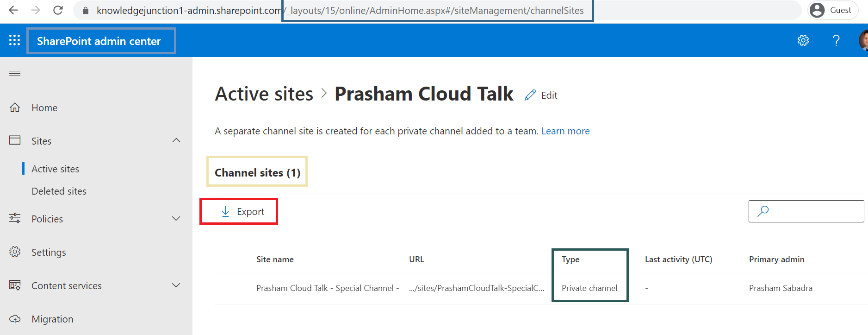Click Active sites breadcrumb
The width and height of the screenshot is (868, 335).
tap(264, 94)
